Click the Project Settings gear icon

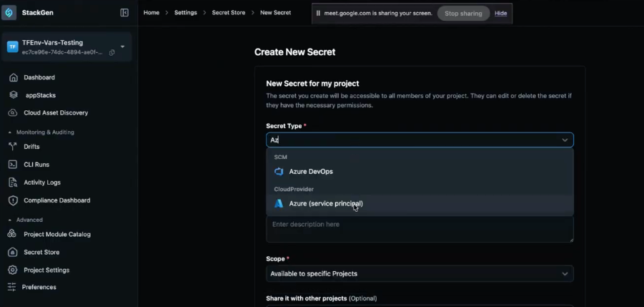13,270
